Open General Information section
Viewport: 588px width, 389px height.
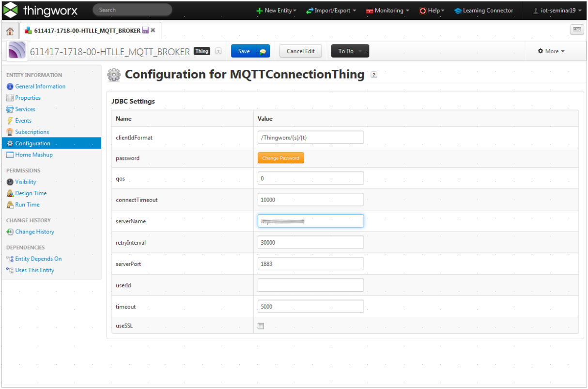[40, 87]
